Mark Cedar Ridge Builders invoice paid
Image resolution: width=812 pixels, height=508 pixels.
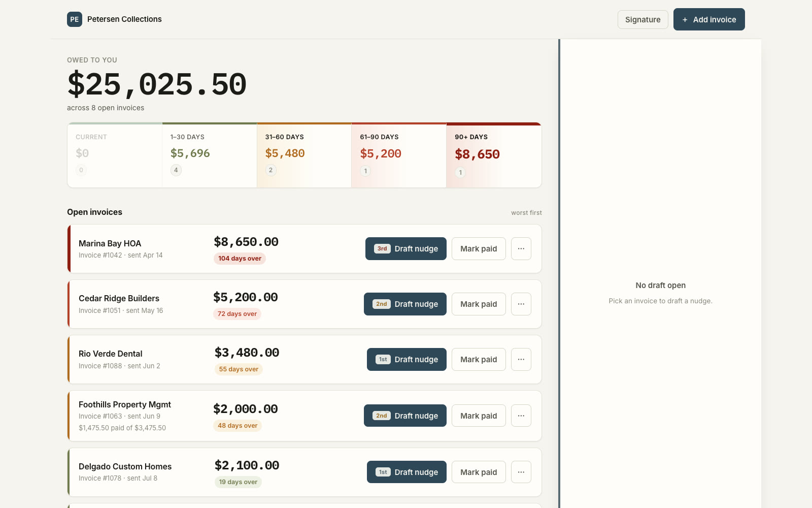[x=479, y=304]
